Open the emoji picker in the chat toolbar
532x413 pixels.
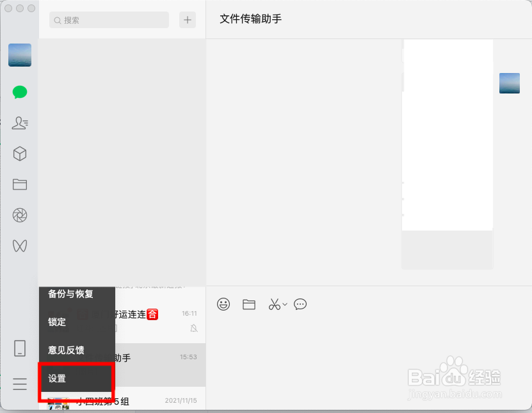point(223,304)
